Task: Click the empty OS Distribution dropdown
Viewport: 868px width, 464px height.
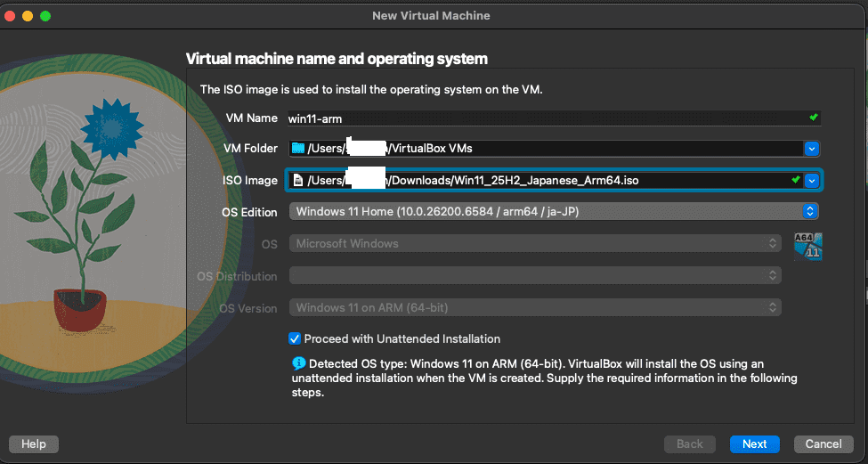Action: tap(534, 276)
